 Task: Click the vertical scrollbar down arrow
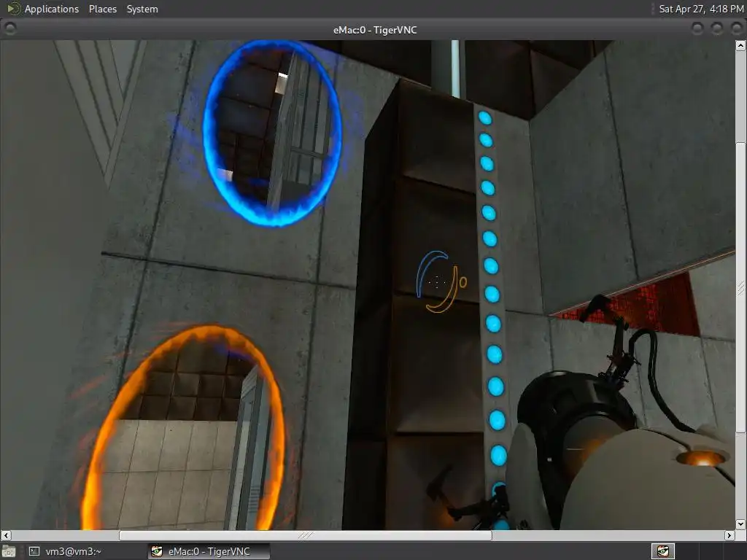[740, 524]
